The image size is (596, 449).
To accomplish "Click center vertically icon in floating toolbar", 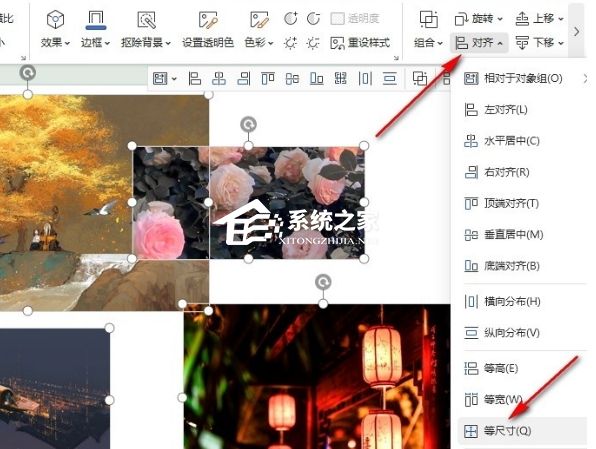I will (x=292, y=79).
